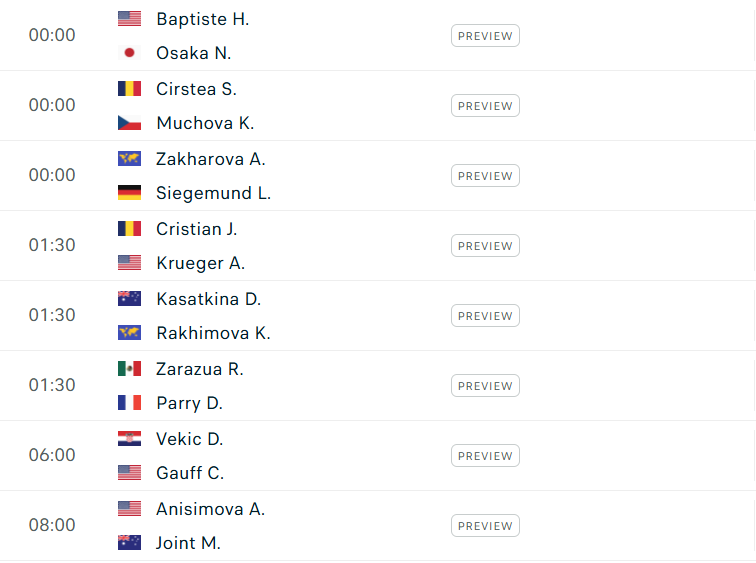Click the world-map flag beside Zakharova A.
The width and height of the screenshot is (756, 563).
(x=129, y=159)
